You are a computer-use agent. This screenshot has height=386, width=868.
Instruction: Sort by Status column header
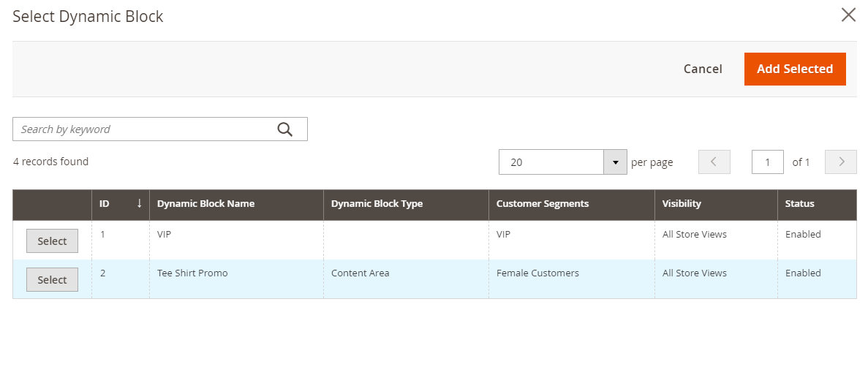(817, 204)
